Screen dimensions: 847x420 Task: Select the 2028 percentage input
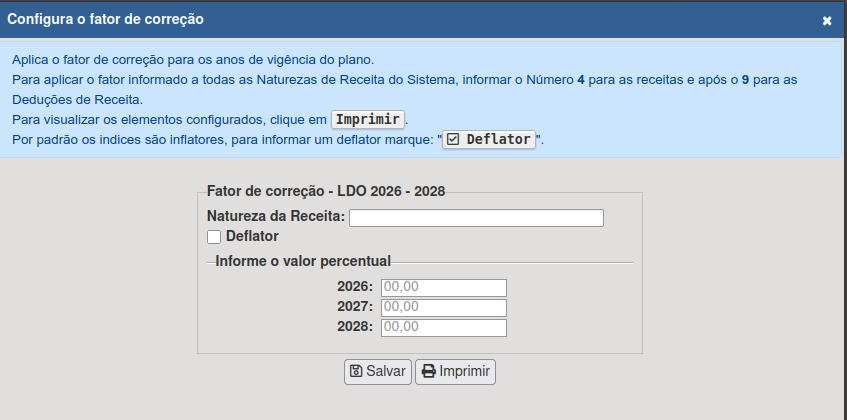[x=443, y=328]
